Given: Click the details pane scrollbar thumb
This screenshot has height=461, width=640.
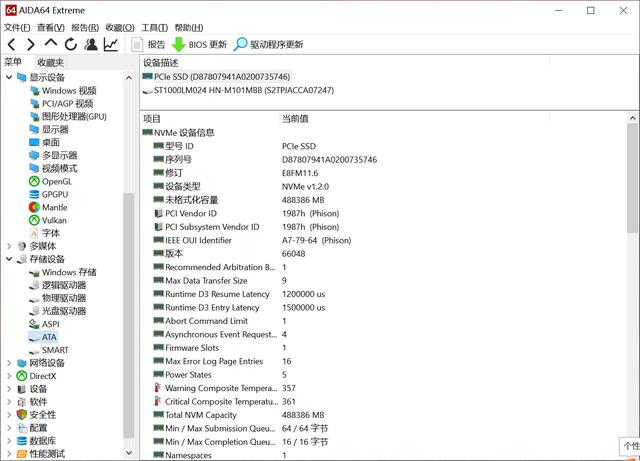Looking at the screenshot, I should coord(633,178).
